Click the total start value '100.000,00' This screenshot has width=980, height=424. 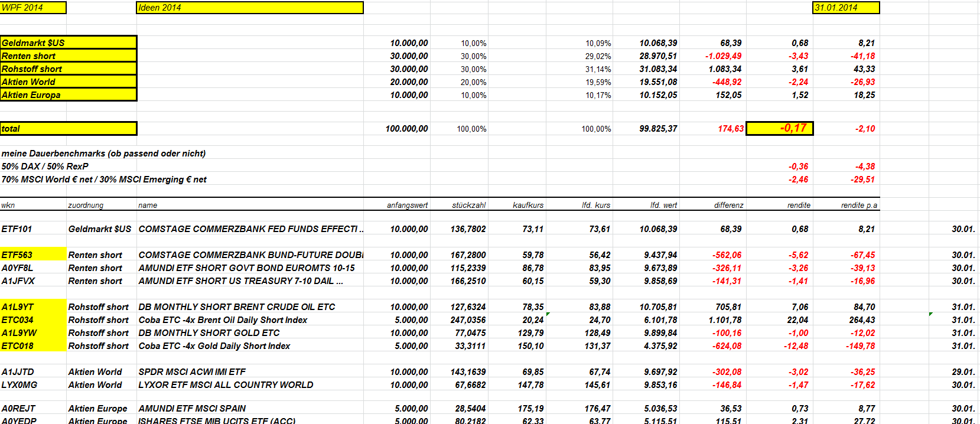(x=406, y=129)
